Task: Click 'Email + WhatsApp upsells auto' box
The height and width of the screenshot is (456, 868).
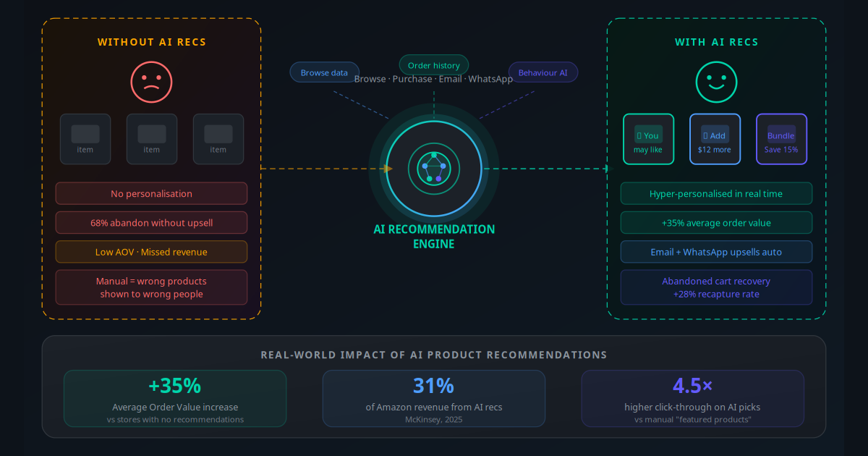Action: pos(716,251)
